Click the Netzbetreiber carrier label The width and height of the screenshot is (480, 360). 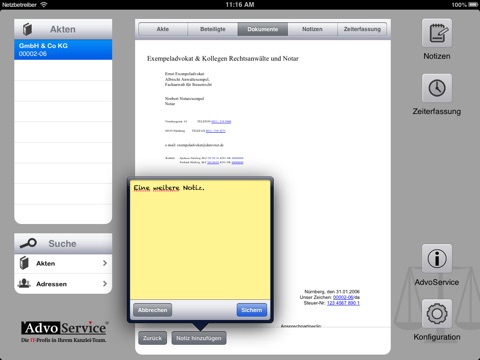[19, 5]
